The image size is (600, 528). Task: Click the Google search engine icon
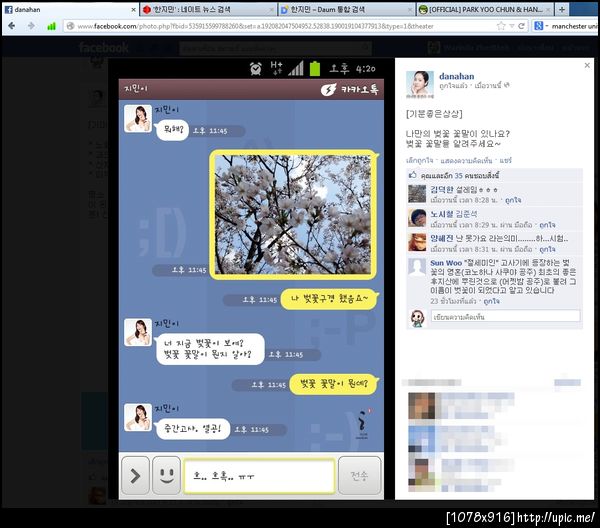(538, 26)
